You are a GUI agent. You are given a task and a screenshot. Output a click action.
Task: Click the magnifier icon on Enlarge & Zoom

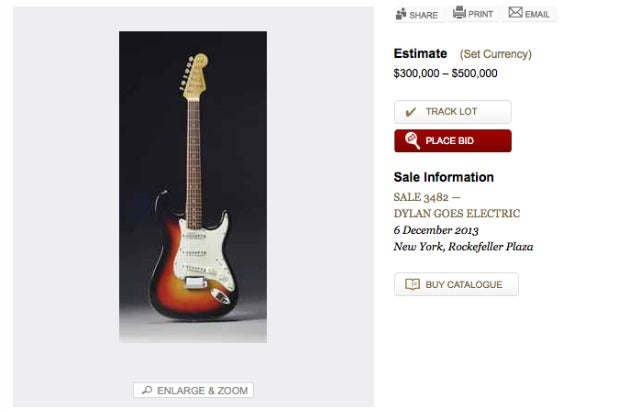[146, 390]
